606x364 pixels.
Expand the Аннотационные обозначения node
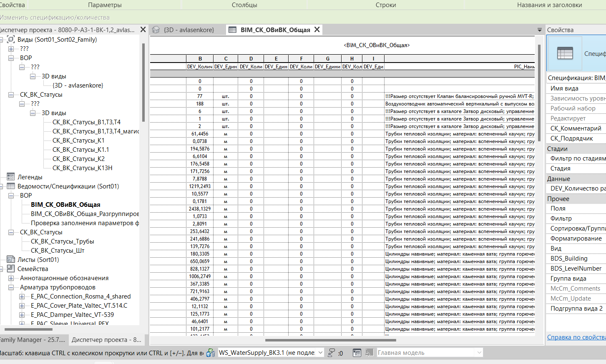[11, 278]
